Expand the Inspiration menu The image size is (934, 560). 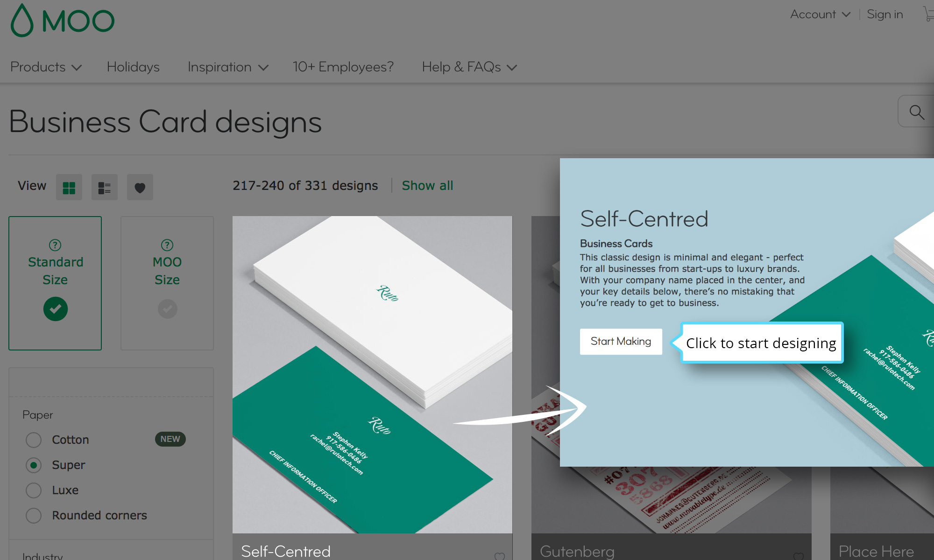tap(228, 67)
